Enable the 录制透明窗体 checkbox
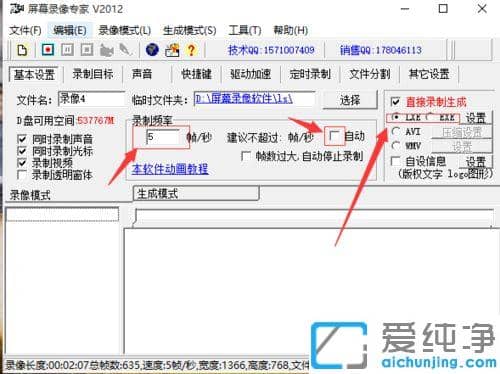Screen dimensions: 500x374 (22, 175)
